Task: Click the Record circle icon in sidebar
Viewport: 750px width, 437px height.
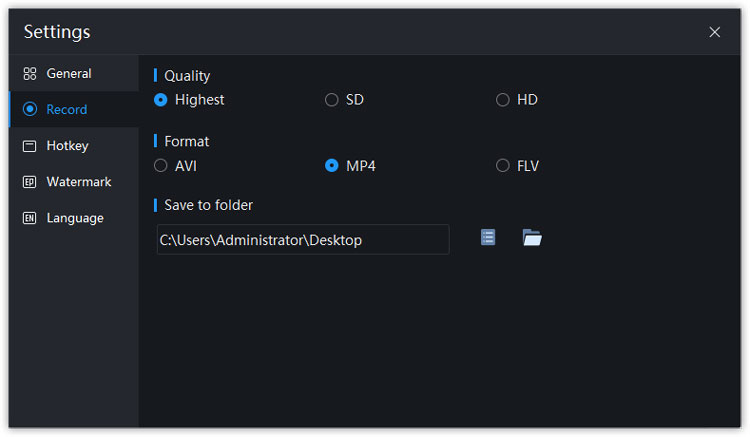Action: (30, 110)
